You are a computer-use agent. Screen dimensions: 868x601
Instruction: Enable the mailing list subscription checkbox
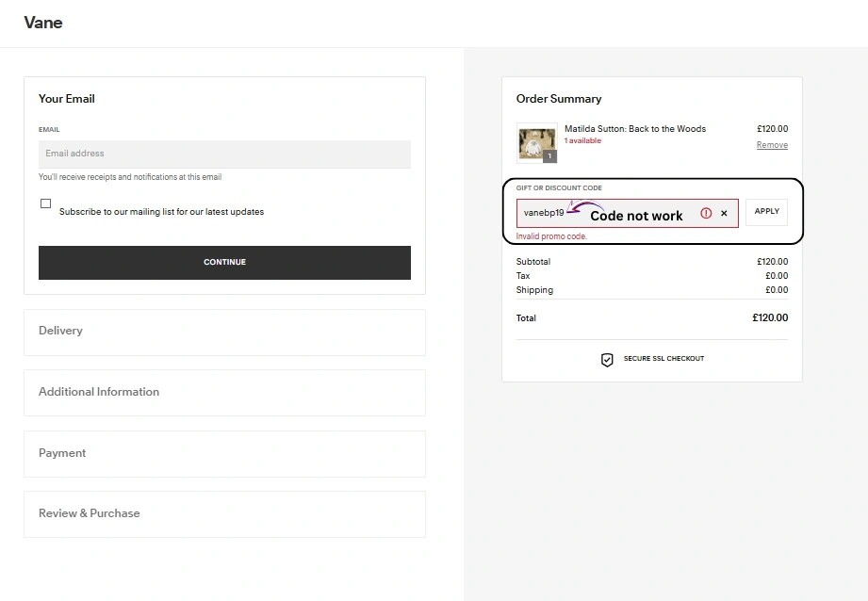[x=45, y=203]
